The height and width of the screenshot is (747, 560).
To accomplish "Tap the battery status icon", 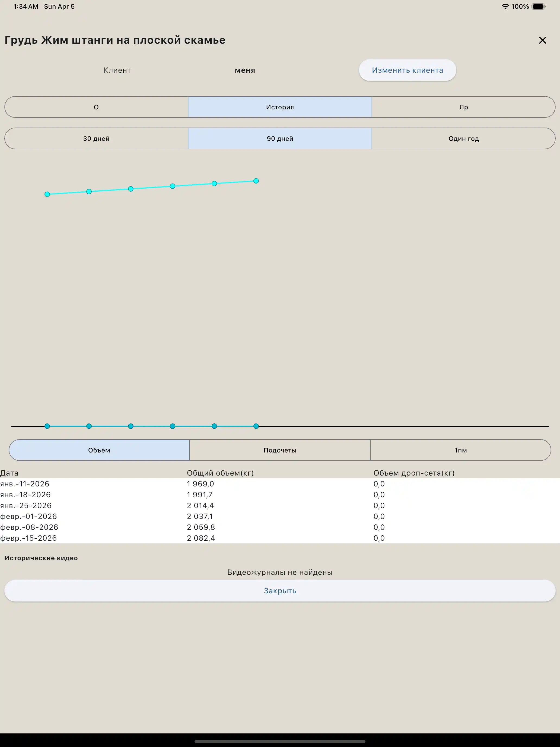I will [538, 7].
